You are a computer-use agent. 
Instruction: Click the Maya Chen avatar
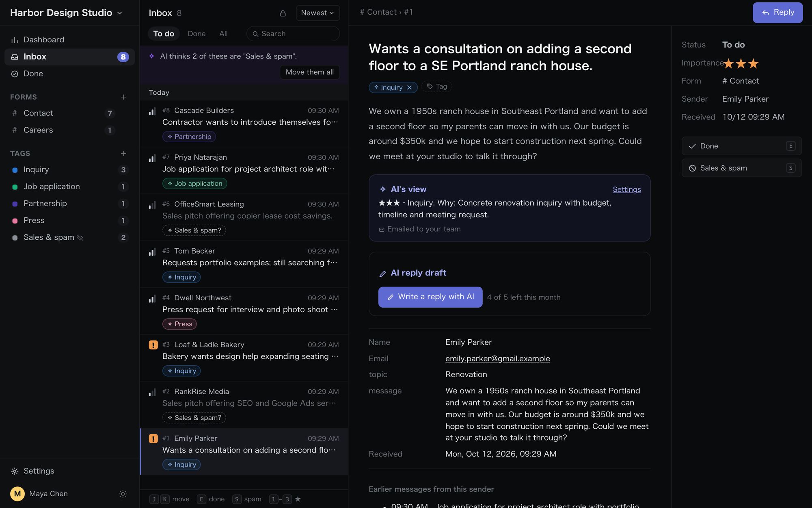point(17,494)
